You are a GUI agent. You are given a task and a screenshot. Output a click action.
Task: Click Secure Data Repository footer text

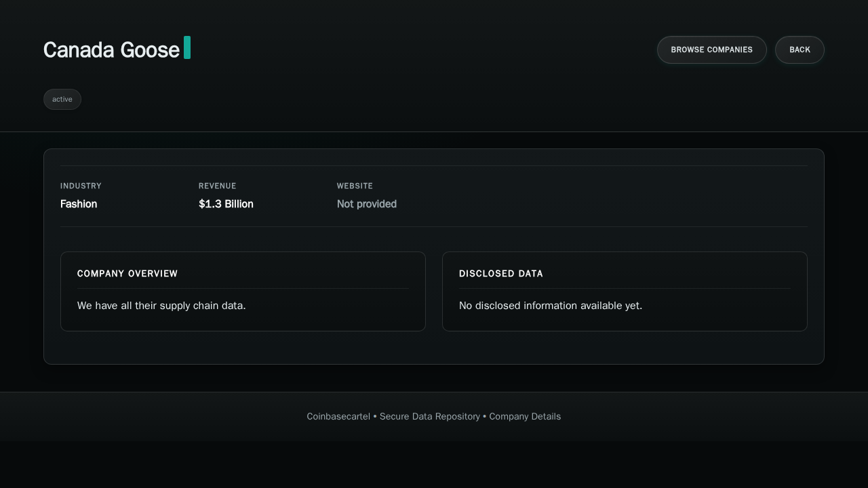429,416
